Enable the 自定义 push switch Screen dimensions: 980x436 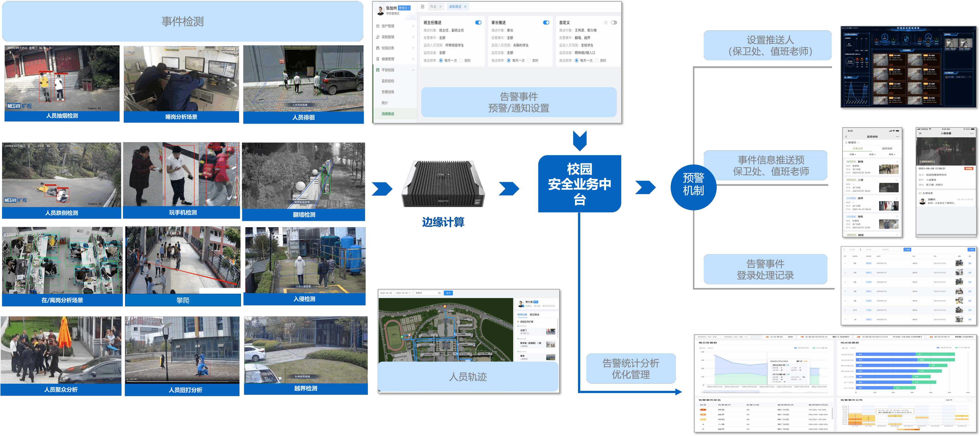[x=614, y=23]
